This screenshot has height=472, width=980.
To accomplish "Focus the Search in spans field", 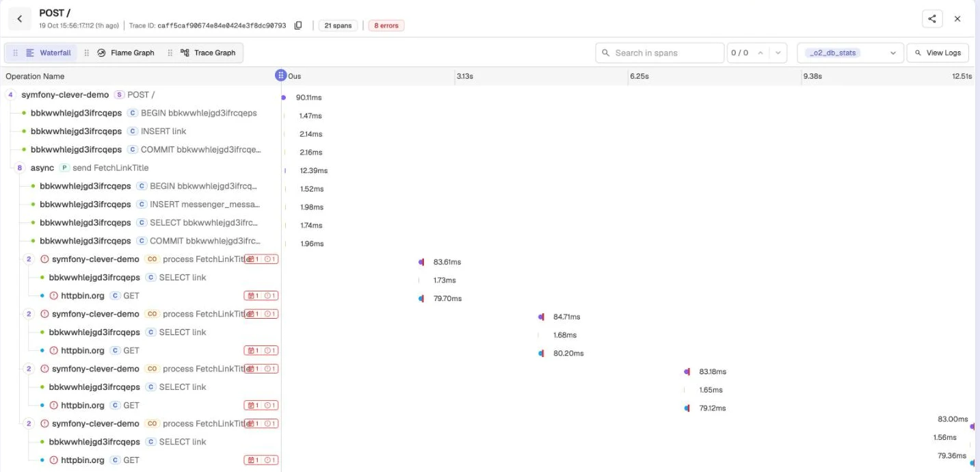I will point(660,53).
